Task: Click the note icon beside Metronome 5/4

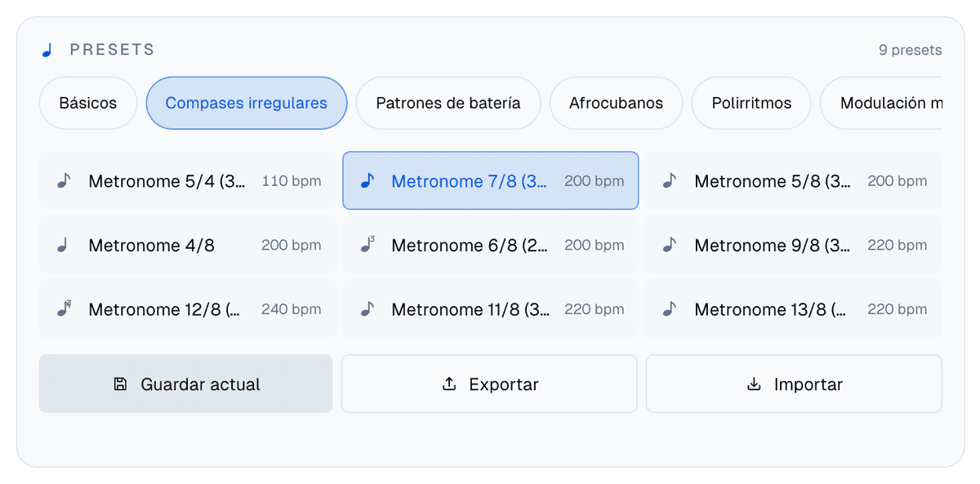Action: point(64,181)
